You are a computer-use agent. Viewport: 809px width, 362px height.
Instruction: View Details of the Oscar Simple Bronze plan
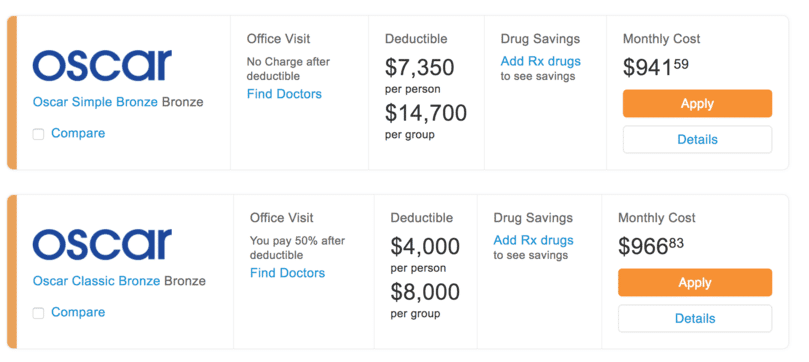tap(698, 140)
